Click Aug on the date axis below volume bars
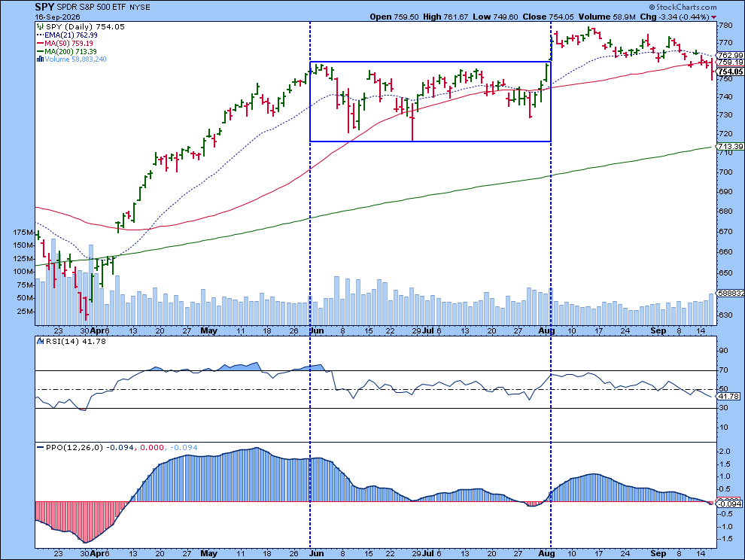 (547, 331)
